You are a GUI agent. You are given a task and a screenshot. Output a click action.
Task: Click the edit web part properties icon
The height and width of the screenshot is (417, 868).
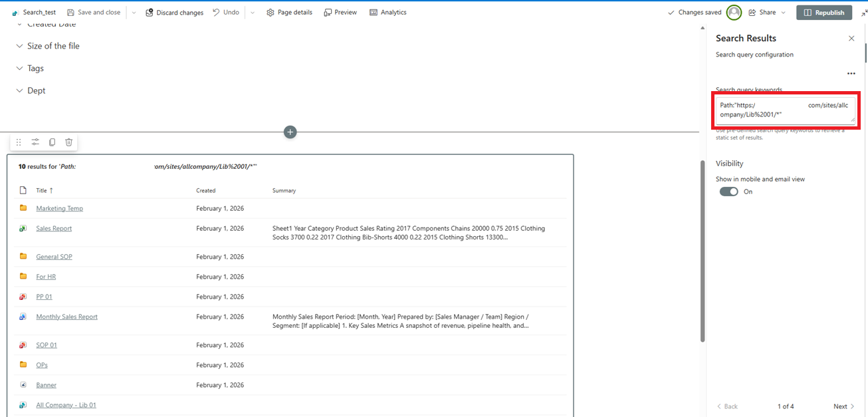35,142
